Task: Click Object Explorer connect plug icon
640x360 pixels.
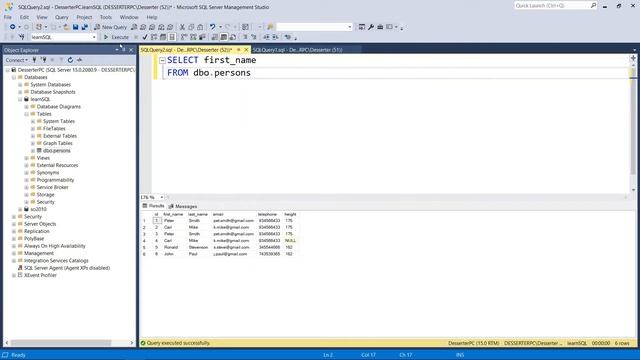Action: point(34,60)
